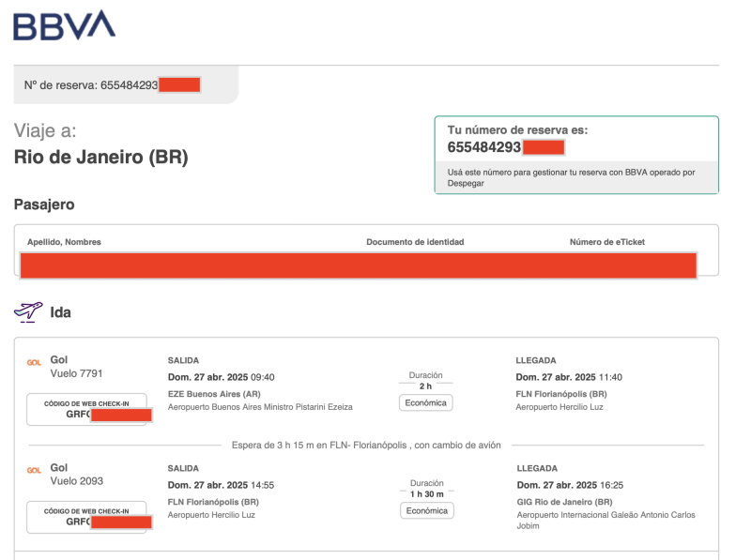Click the Pasajero section heading
This screenshot has width=751, height=560.
[x=44, y=204]
